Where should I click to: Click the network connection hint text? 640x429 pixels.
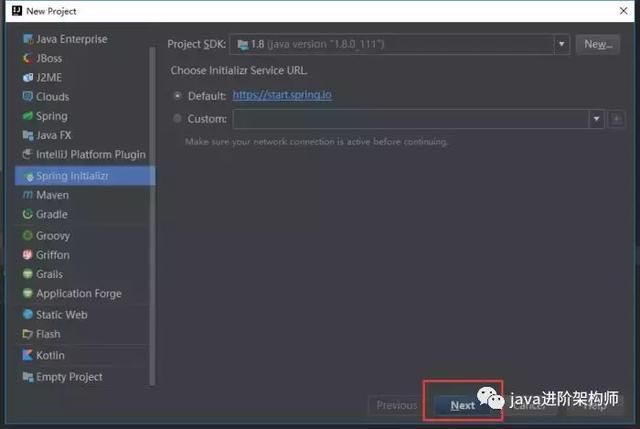pyautogui.click(x=316, y=142)
